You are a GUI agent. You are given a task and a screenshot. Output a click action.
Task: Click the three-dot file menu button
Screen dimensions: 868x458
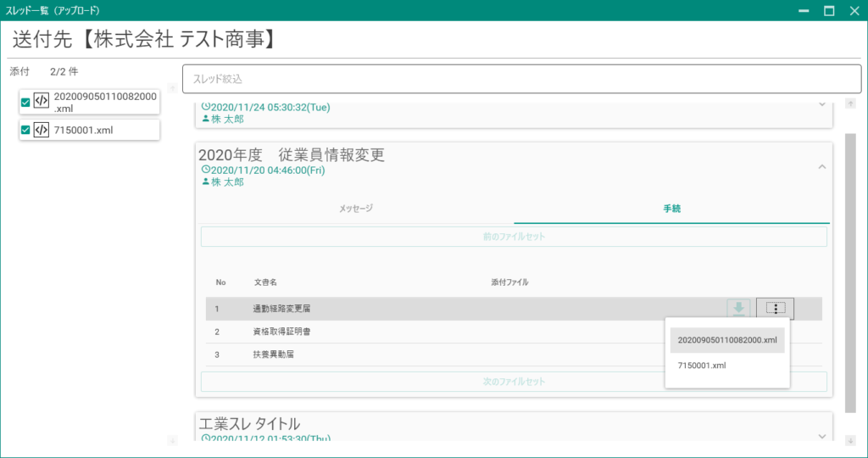click(775, 309)
